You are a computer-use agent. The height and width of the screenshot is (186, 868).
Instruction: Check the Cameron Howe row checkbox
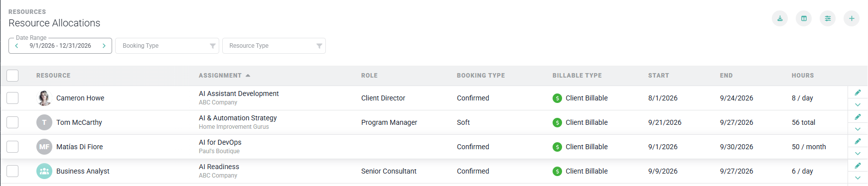(x=12, y=98)
